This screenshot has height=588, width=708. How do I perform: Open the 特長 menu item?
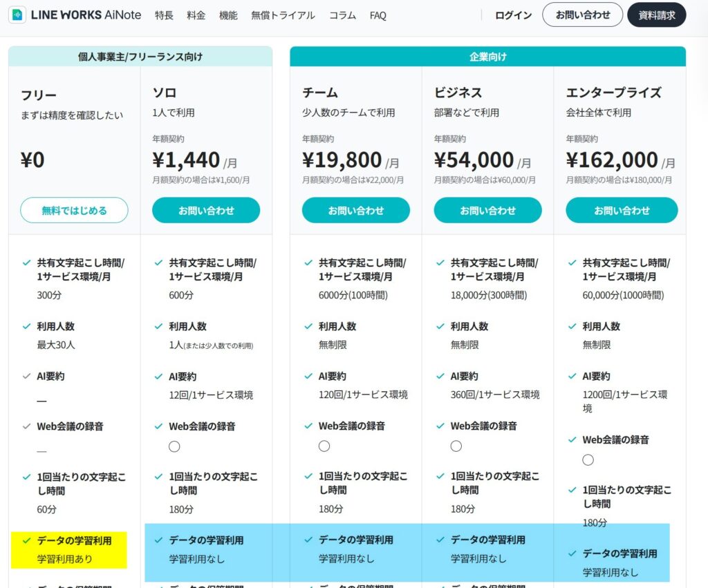coord(164,15)
